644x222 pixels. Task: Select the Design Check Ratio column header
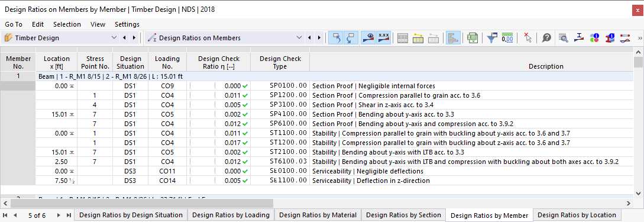pyautogui.click(x=218, y=63)
